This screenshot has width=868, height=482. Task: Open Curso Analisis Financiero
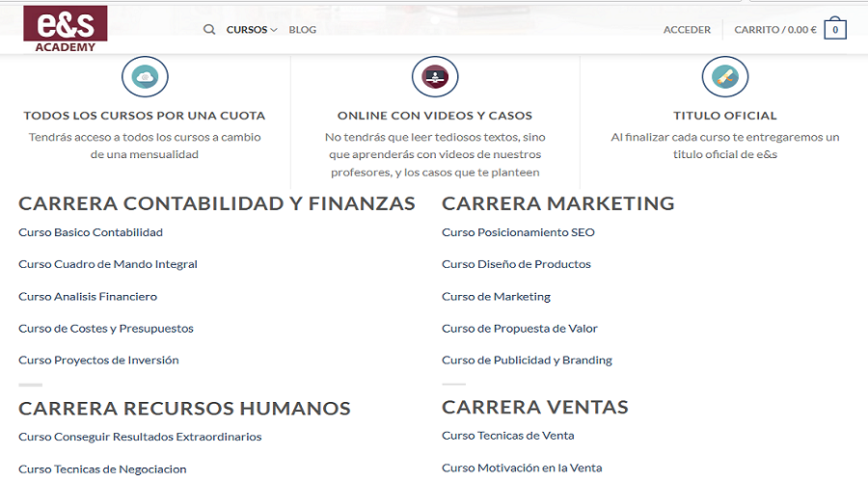(x=88, y=297)
